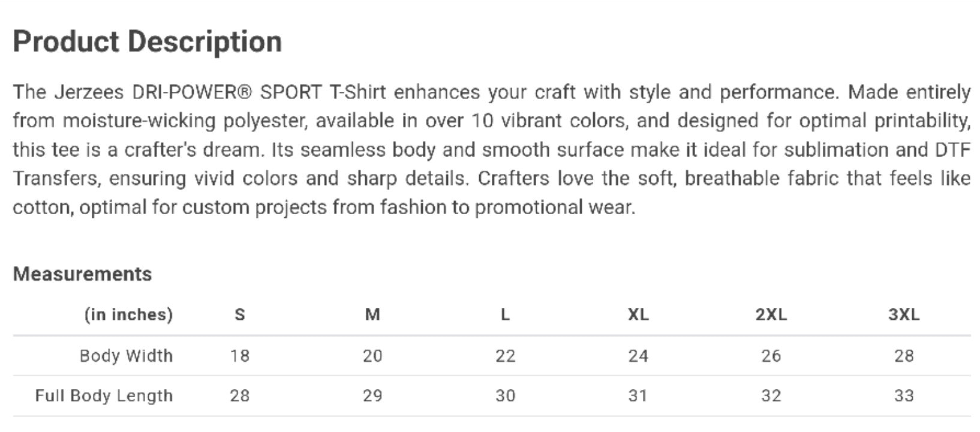Select the L size column header
This screenshot has height=432, width=980.
tap(505, 314)
